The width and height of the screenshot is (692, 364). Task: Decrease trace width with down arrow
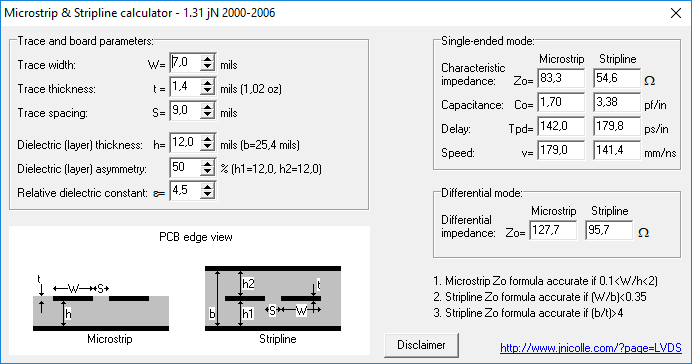click(207, 67)
